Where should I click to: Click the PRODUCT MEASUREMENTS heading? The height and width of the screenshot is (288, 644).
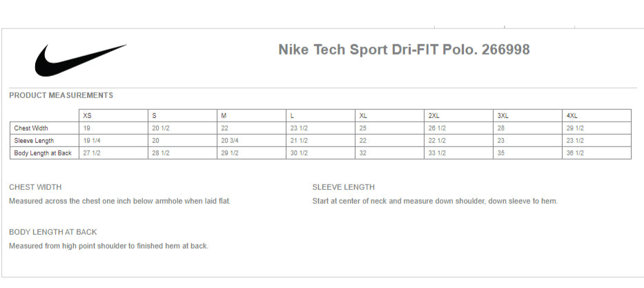tap(61, 95)
